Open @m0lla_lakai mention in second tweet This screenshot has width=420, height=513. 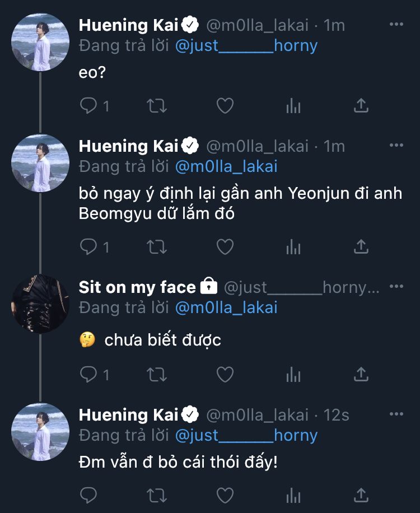pos(226,166)
